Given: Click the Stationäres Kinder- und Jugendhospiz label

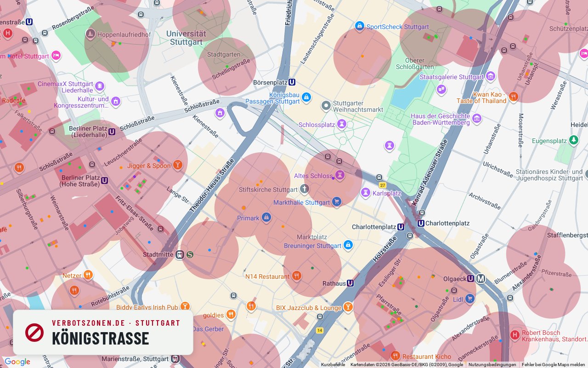Looking at the screenshot, I should pos(549,175).
